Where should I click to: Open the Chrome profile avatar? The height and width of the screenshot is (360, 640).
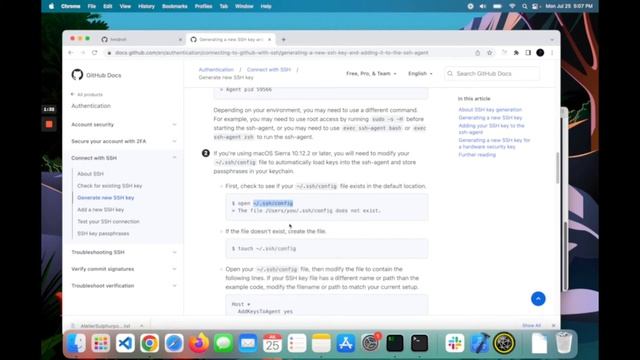[540, 53]
